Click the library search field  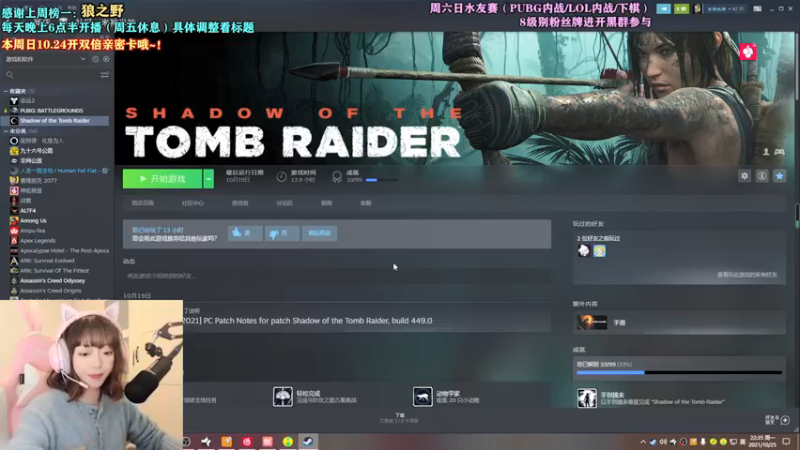coord(51,75)
